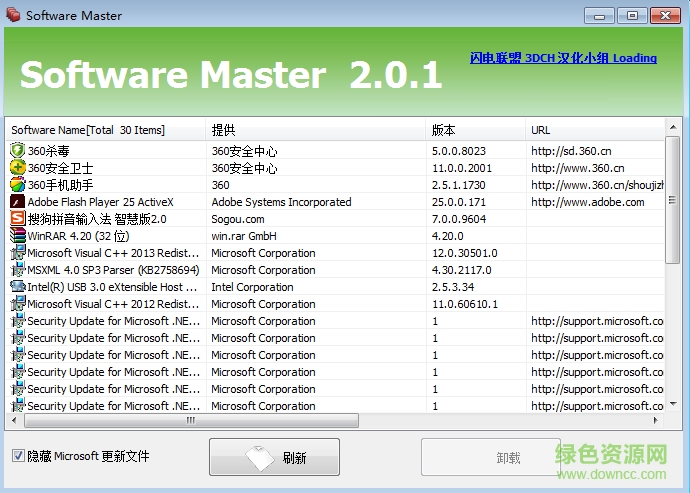Click the 360手机助手 colorful icon
Screen dimensions: 690x493
(18, 185)
